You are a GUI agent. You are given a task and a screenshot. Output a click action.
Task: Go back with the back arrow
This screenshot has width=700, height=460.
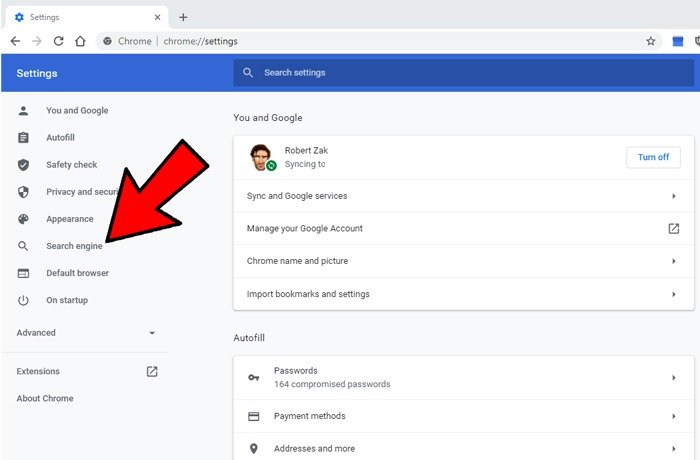pyautogui.click(x=15, y=41)
